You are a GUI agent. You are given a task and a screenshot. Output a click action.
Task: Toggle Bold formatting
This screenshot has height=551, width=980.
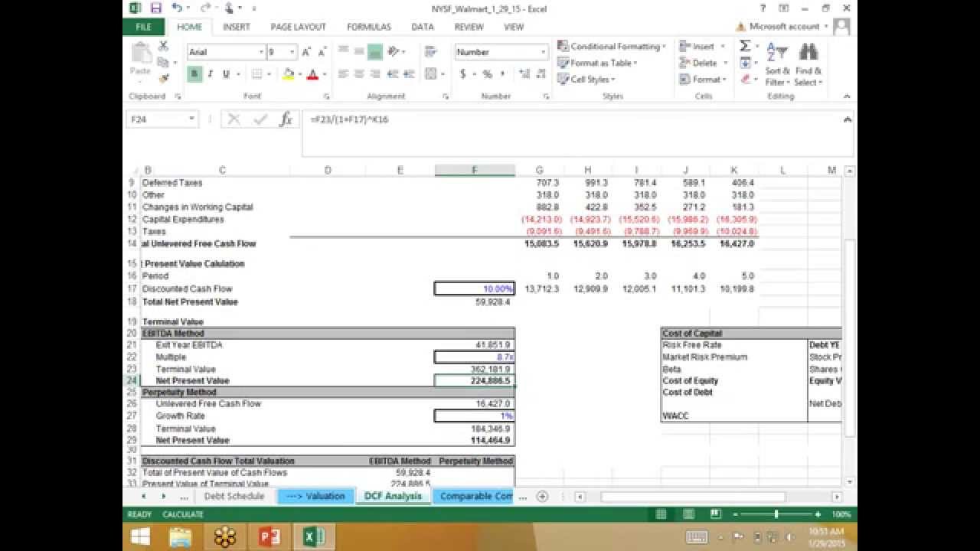195,74
